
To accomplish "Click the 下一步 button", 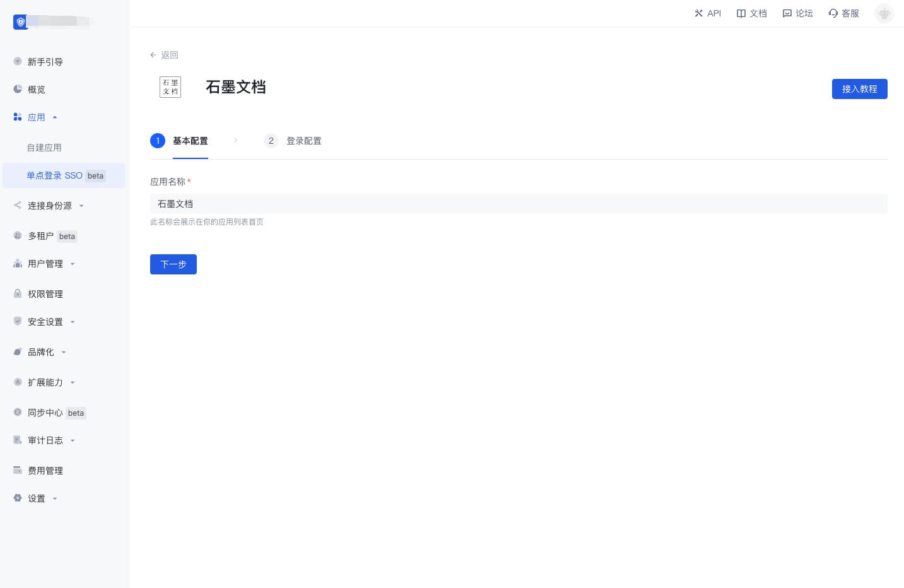I will point(173,264).
